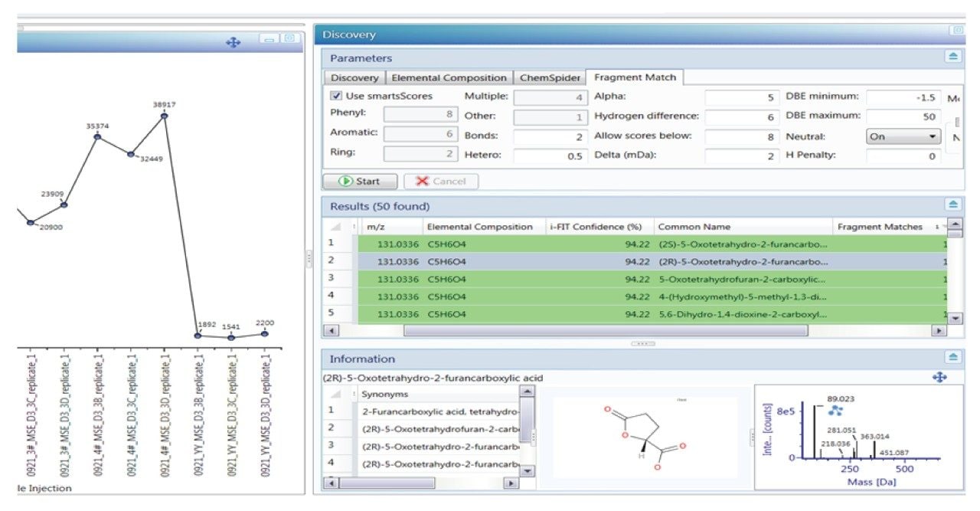Viewport: 980px width, 511px height.
Task: Click the DBE minimum field
Action: (903, 97)
